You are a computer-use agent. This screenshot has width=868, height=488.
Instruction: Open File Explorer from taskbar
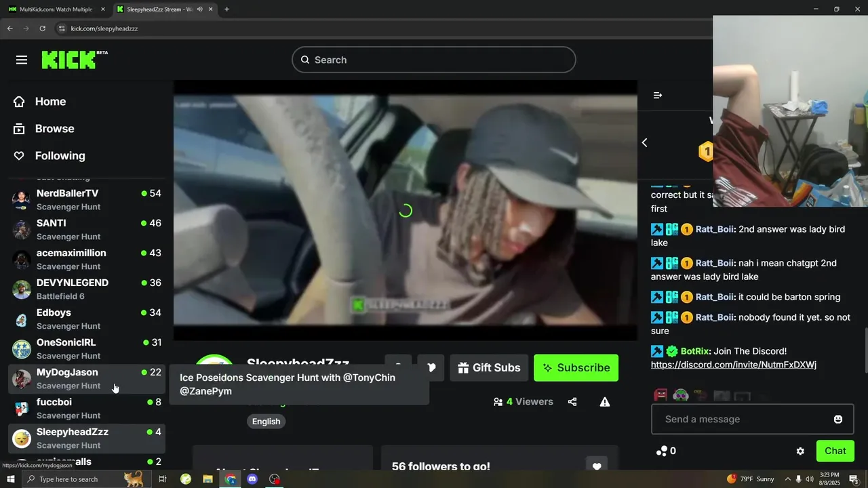tap(208, 479)
